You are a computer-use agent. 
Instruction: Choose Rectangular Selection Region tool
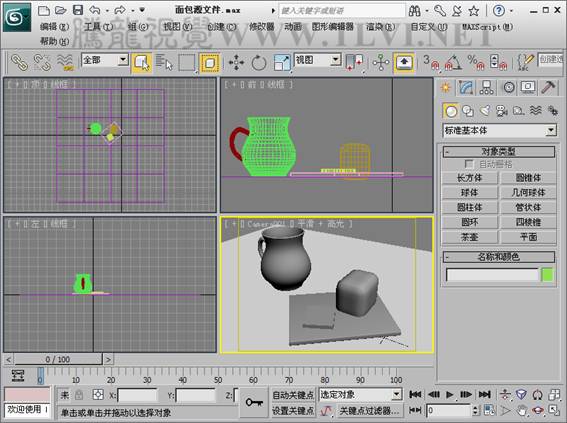187,63
